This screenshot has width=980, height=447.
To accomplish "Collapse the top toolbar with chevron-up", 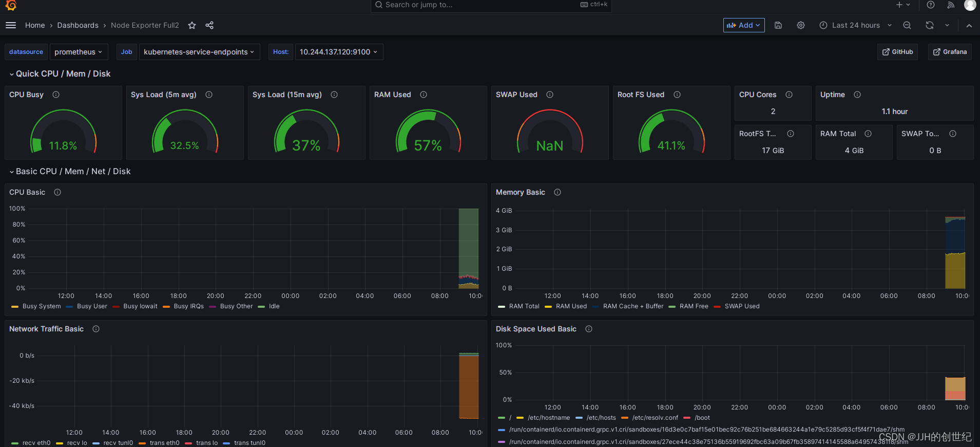I will click(x=969, y=25).
